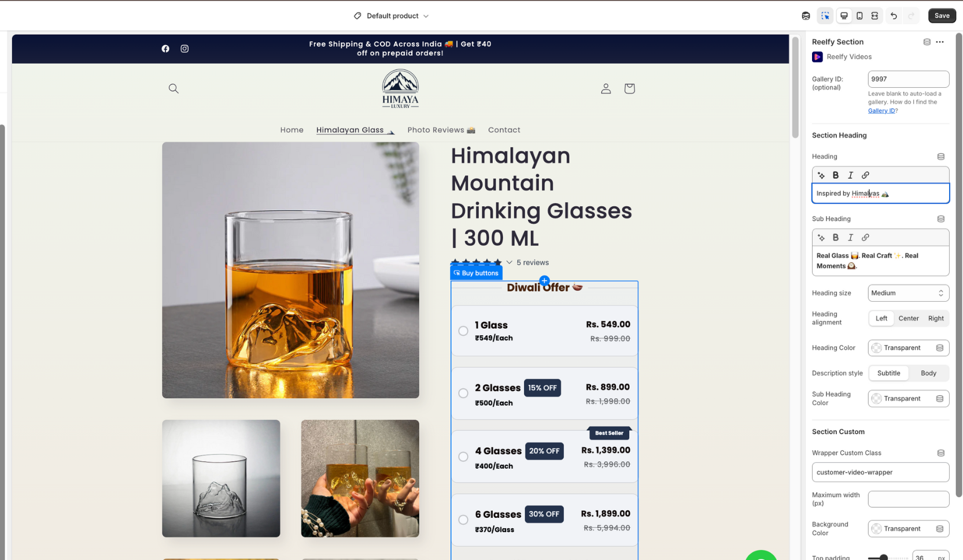Open the Heading Color transparent swatch
The height and width of the screenshot is (560, 963).
click(x=877, y=348)
